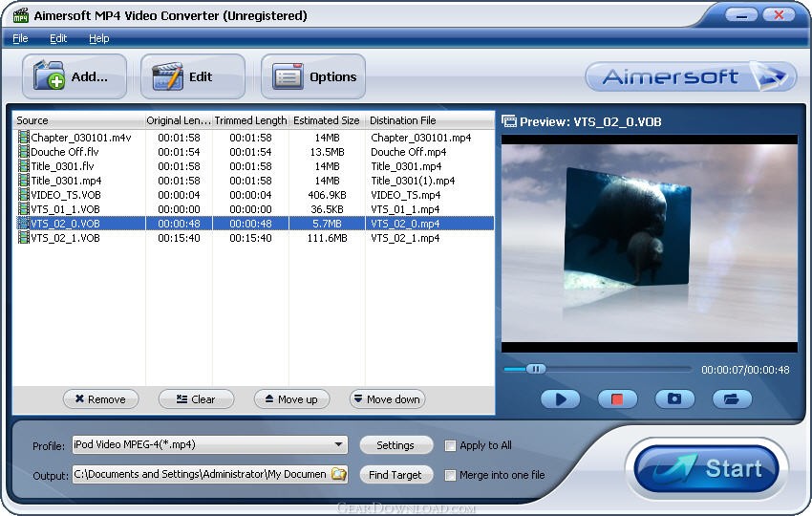Click the Aimersoft logo banner
Screen dimensions: 812x516
point(691,76)
